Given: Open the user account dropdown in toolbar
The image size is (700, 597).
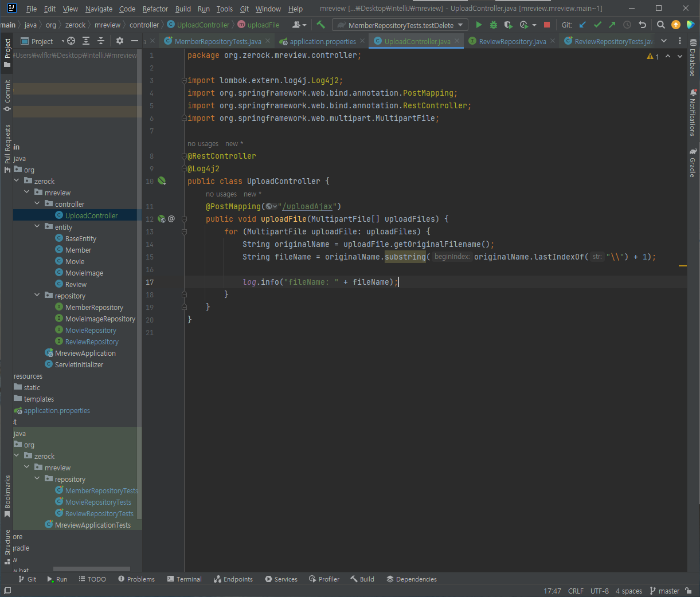Looking at the screenshot, I should click(x=299, y=25).
